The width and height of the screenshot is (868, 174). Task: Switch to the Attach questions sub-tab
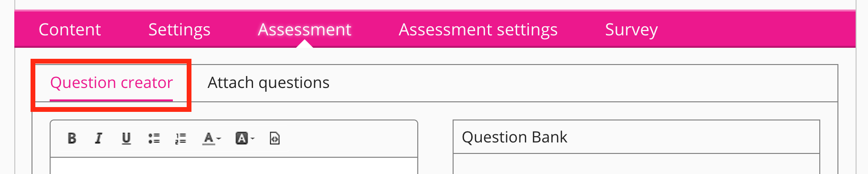[268, 83]
